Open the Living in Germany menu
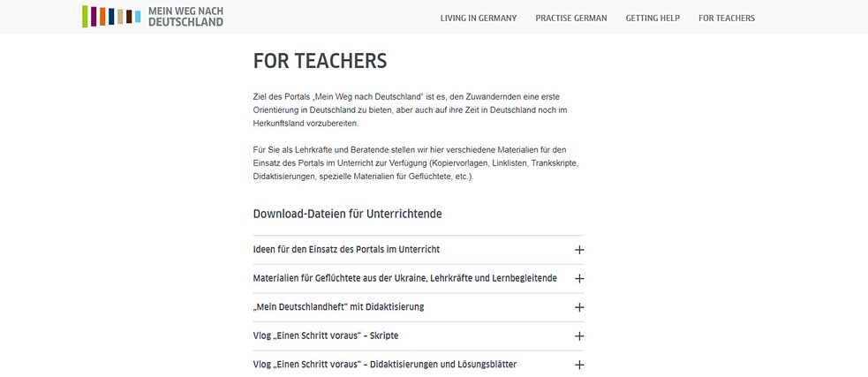 tap(478, 18)
